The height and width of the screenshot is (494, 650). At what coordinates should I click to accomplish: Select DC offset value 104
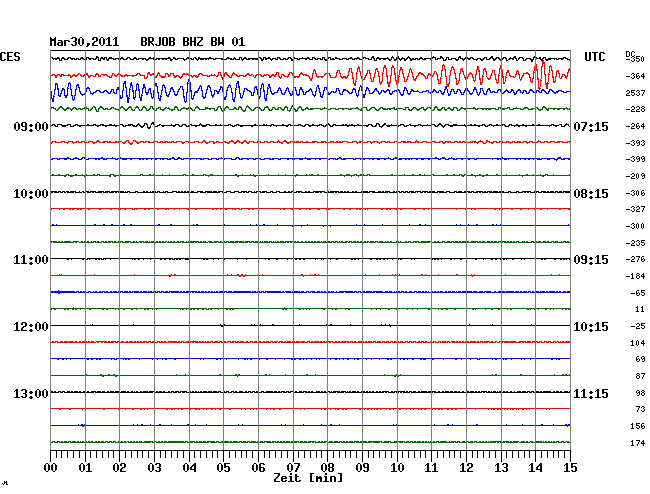[x=638, y=343]
